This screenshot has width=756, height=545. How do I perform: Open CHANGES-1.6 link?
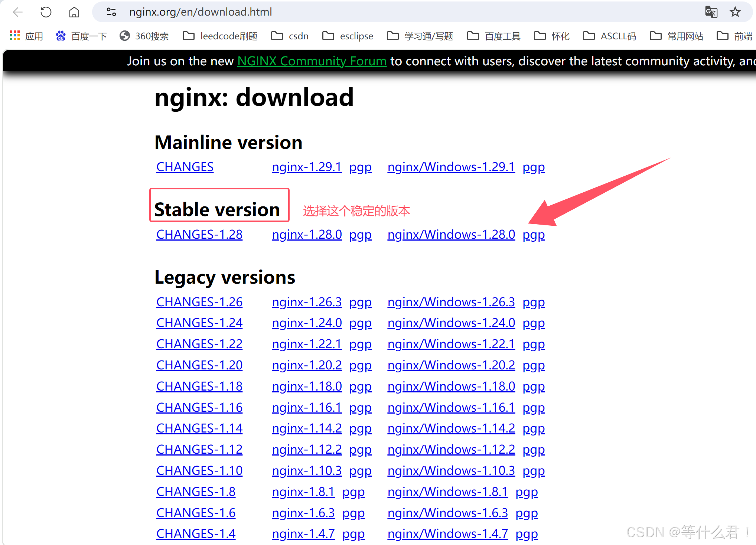pos(196,513)
